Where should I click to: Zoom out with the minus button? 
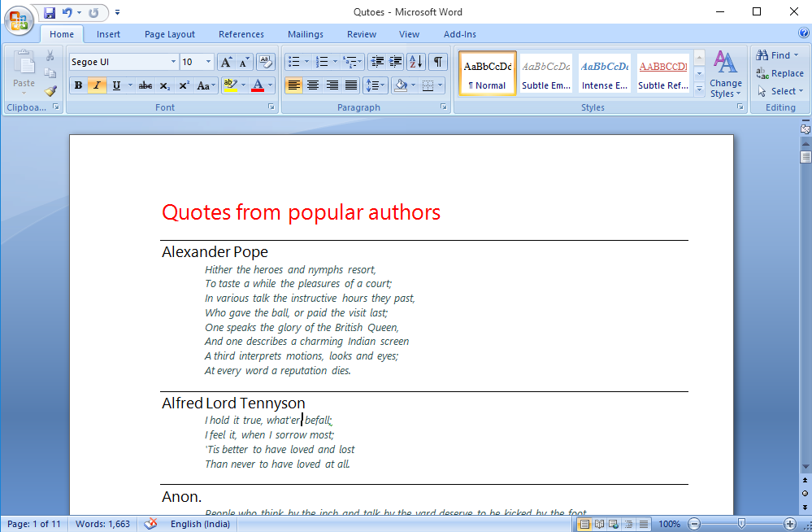tap(694, 524)
